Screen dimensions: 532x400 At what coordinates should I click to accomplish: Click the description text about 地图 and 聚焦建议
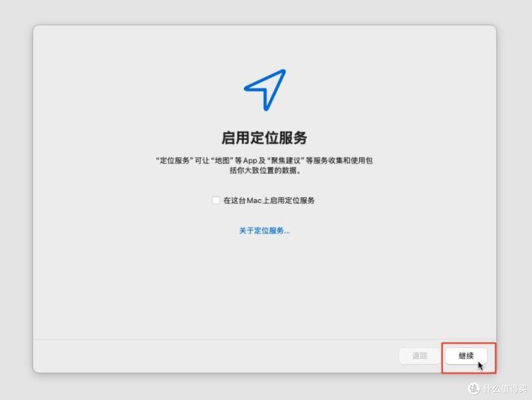265,166
